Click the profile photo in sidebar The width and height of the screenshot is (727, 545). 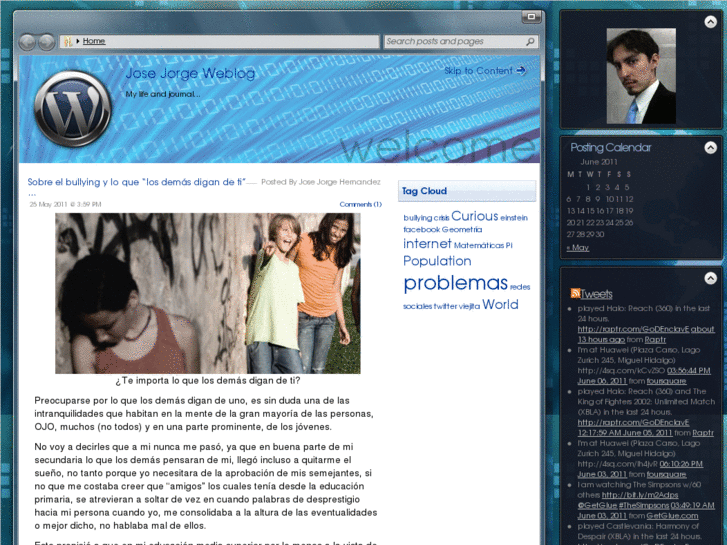641,76
